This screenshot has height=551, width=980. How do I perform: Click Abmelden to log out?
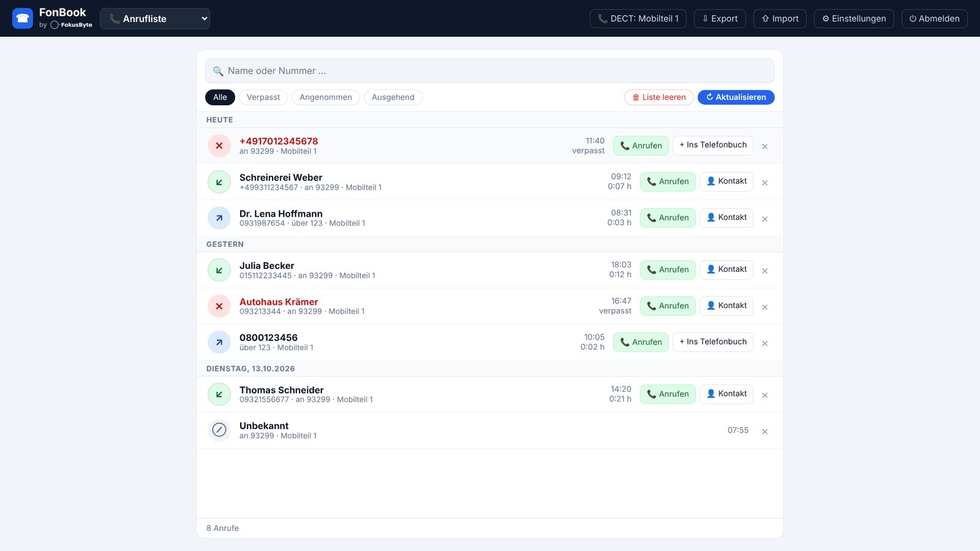click(x=934, y=18)
